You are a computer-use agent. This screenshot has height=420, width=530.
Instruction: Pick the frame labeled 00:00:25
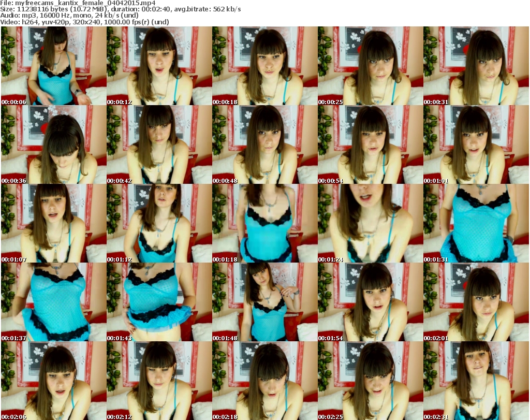click(370, 66)
